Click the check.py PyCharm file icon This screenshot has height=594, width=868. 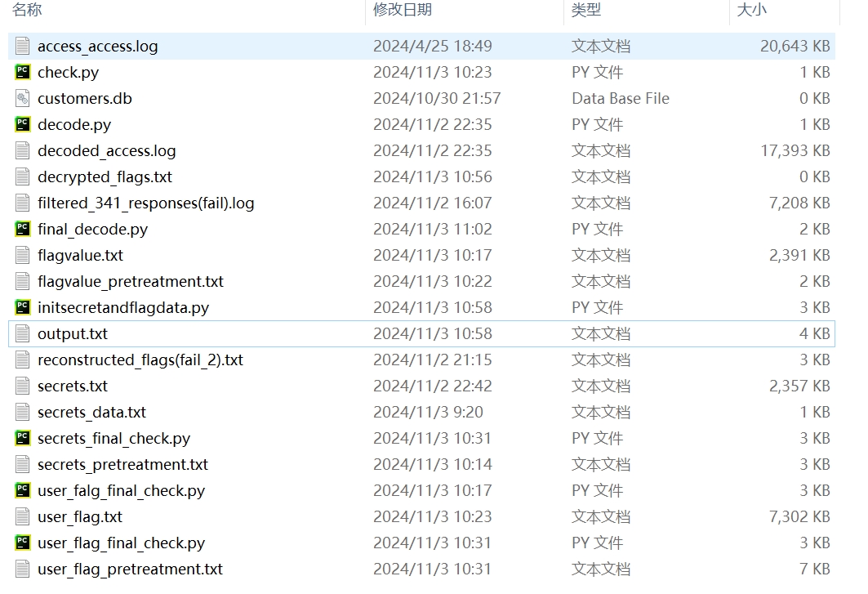point(22,72)
